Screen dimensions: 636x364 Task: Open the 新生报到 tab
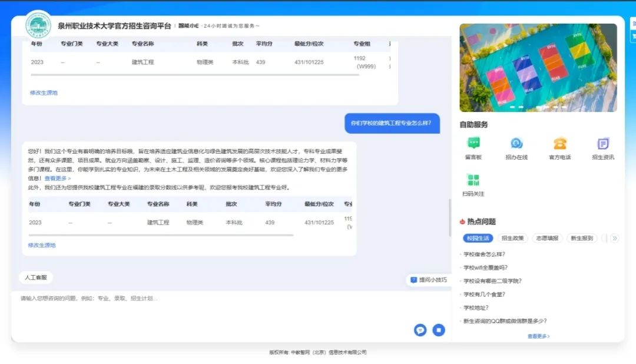(581, 239)
